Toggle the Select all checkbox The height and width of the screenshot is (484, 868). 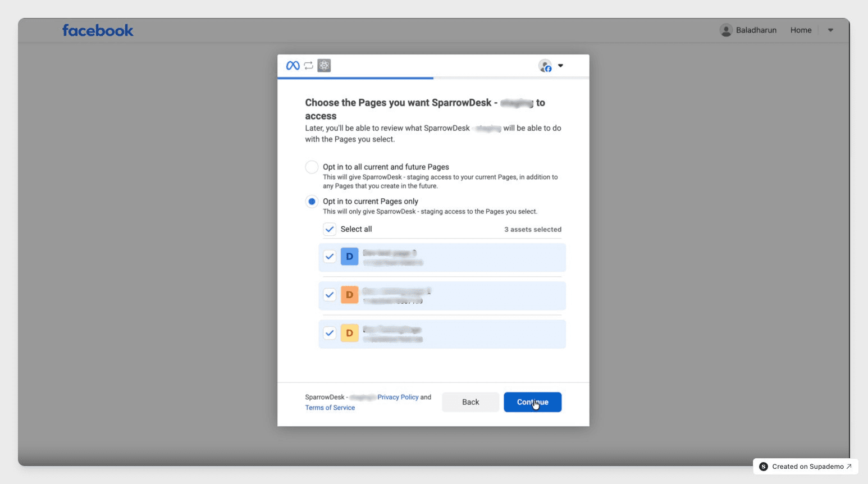click(x=330, y=229)
